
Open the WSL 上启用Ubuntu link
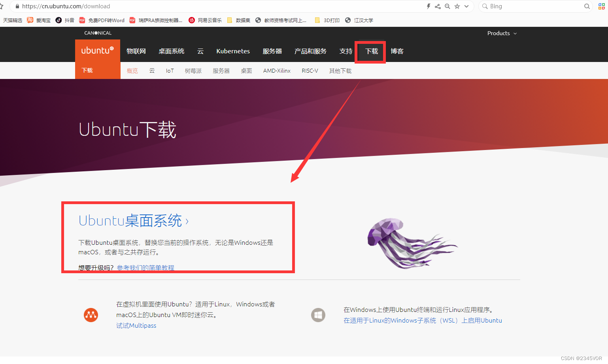pyautogui.click(x=423, y=320)
